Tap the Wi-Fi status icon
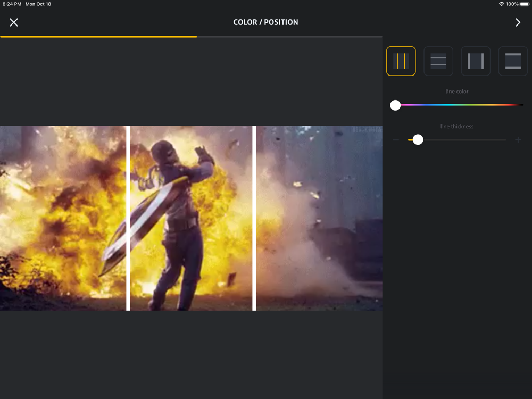Image resolution: width=532 pixels, height=399 pixels. pyautogui.click(x=502, y=4)
